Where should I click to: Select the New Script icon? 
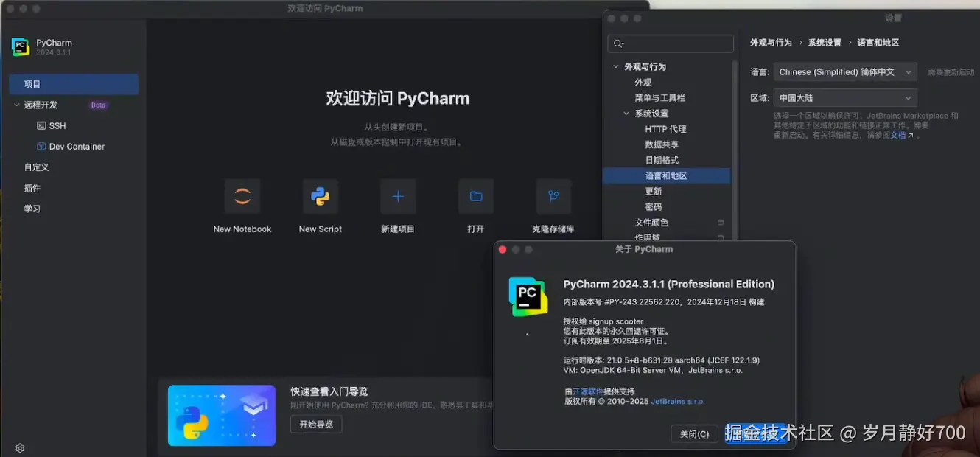point(320,196)
